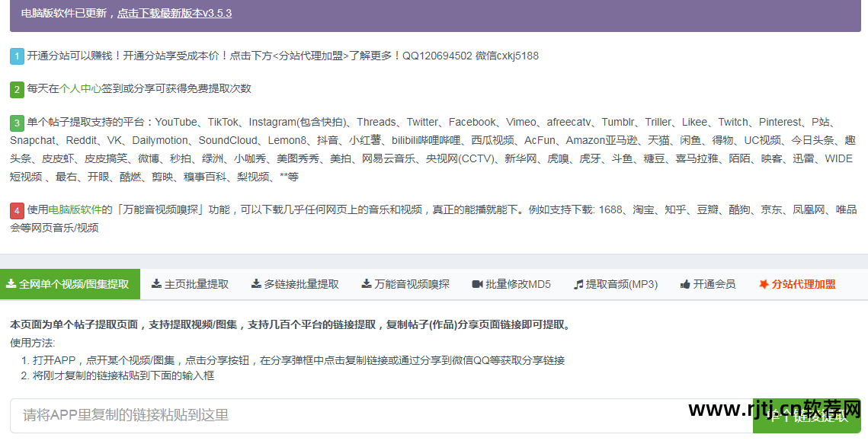Click the text 央视网(CCTV)
The image size is (868, 444).
(x=460, y=158)
